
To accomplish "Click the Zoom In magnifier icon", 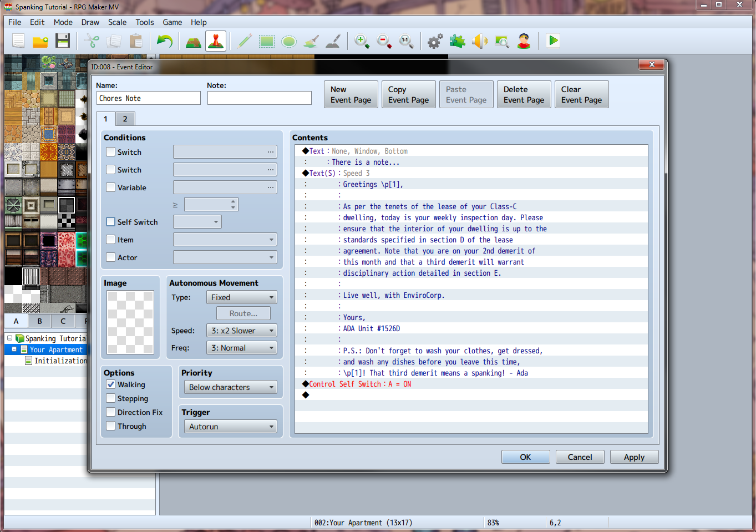I will pyautogui.click(x=362, y=41).
